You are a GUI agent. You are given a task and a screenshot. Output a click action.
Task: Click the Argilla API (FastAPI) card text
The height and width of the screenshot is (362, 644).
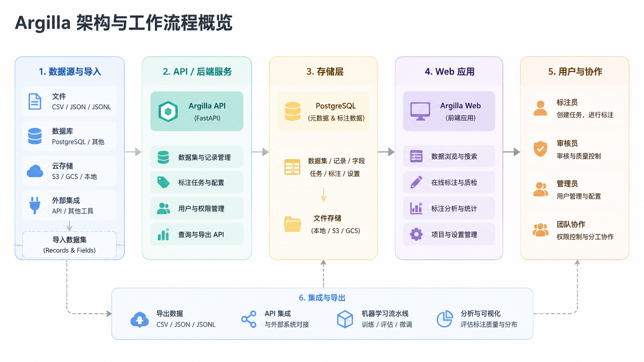click(x=207, y=112)
